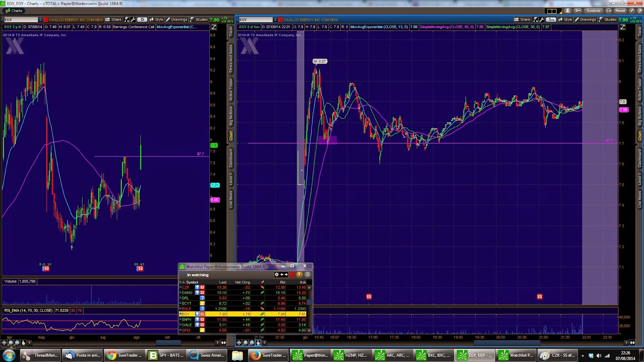Open Level II sidebar tab beside right chart
This screenshot has height=362, width=644.
tap(640, 179)
